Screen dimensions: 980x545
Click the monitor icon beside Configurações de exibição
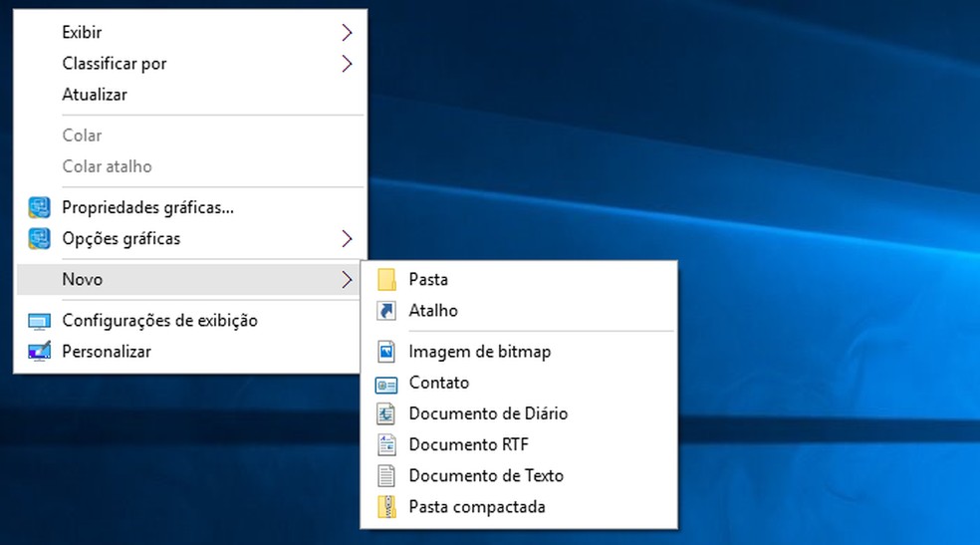(x=39, y=322)
